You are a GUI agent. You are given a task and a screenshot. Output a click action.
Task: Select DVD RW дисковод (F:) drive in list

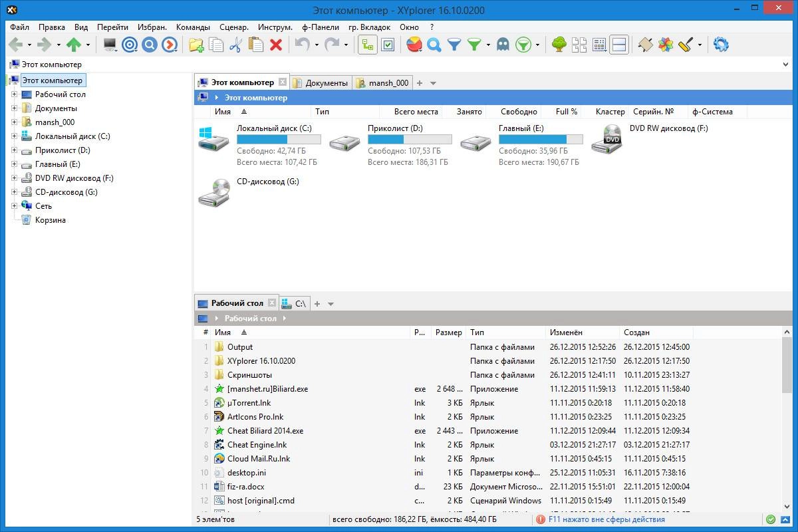[650, 139]
